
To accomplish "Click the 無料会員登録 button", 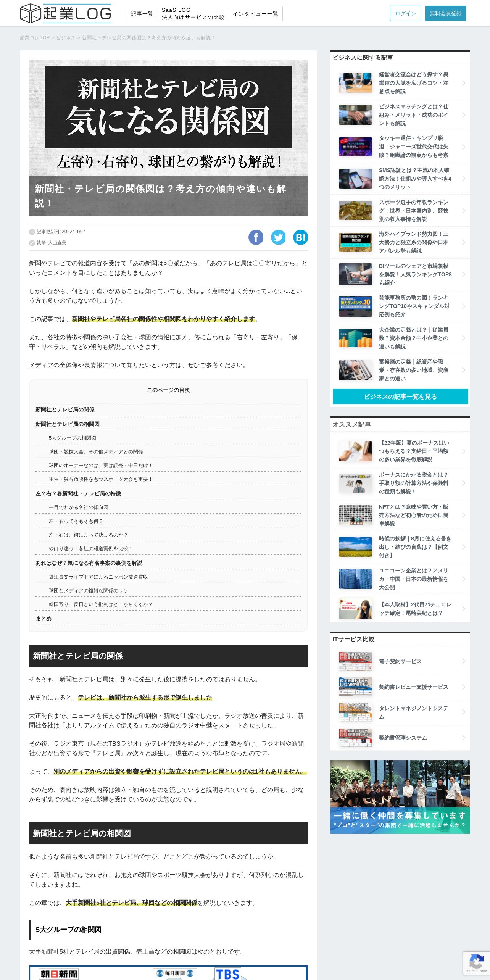I will 445,13.
